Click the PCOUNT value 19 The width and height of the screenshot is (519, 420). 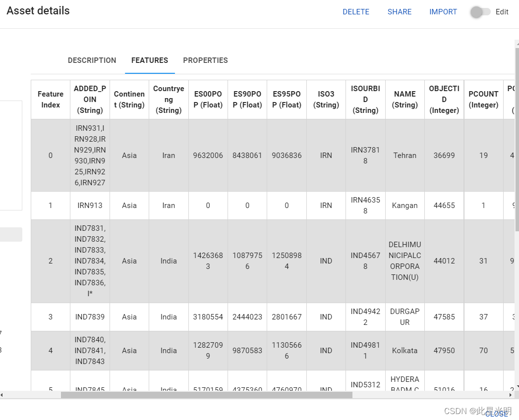tap(483, 155)
